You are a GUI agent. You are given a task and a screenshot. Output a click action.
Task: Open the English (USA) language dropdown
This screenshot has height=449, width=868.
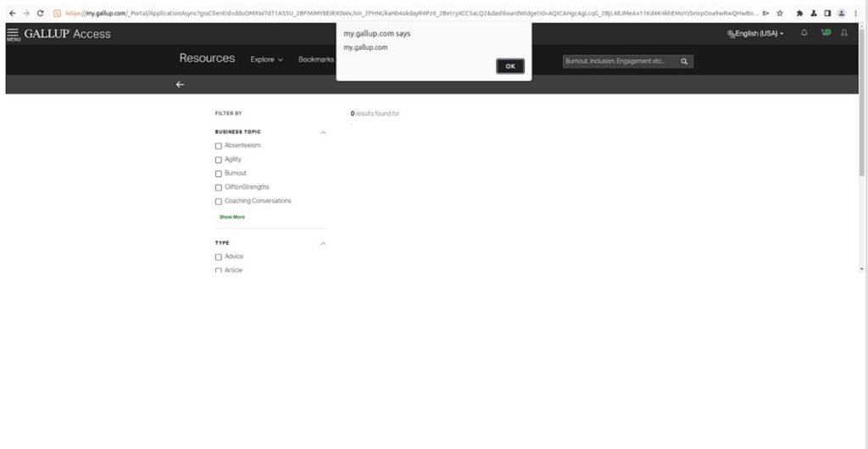[755, 34]
